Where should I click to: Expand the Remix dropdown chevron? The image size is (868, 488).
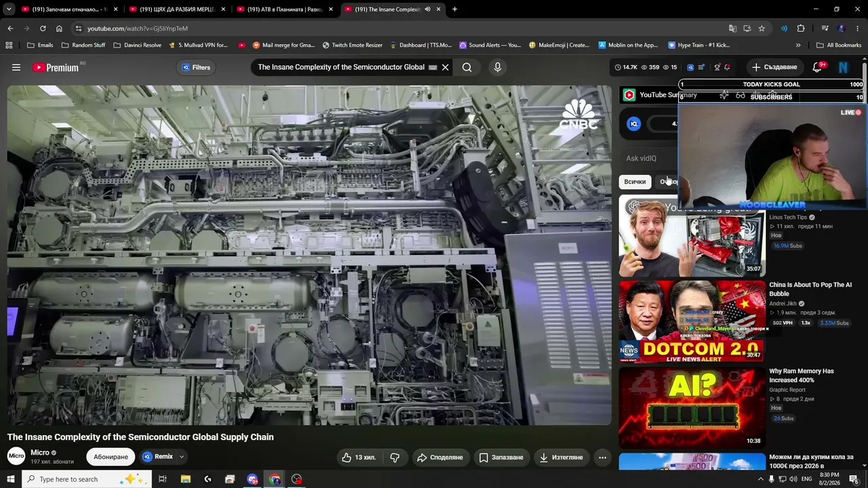coord(182,457)
